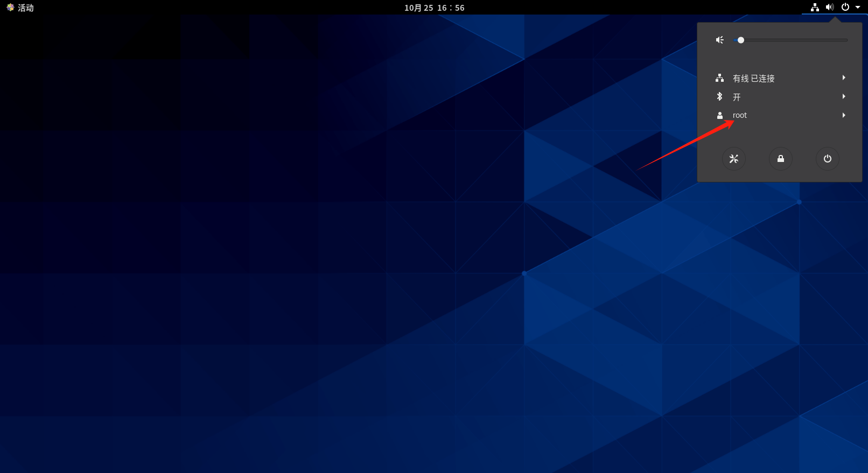Image resolution: width=868 pixels, height=473 pixels.
Task: Click the Bluetooth icon in the system menu
Action: [720, 97]
